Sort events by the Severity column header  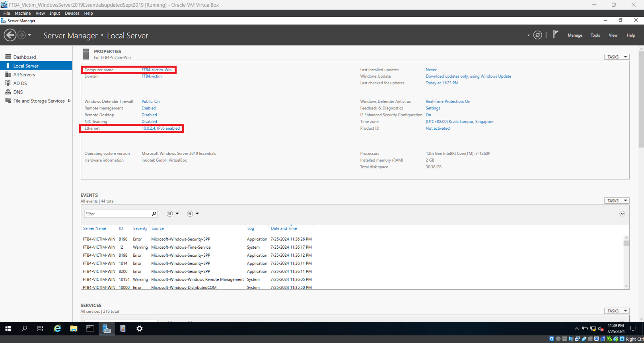140,228
